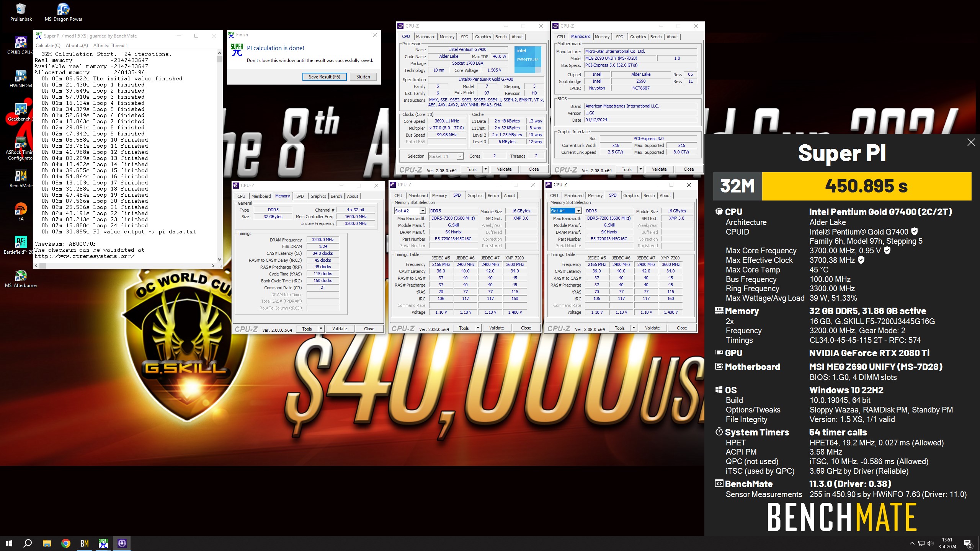Switch to BenchMate taskbar icon

(x=85, y=543)
